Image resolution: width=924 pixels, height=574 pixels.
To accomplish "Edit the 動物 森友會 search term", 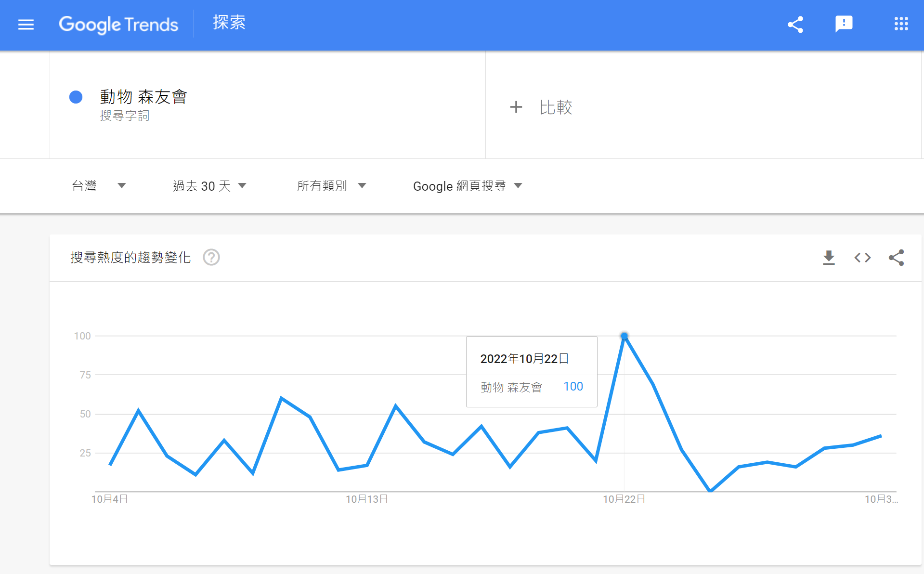I will click(x=143, y=97).
